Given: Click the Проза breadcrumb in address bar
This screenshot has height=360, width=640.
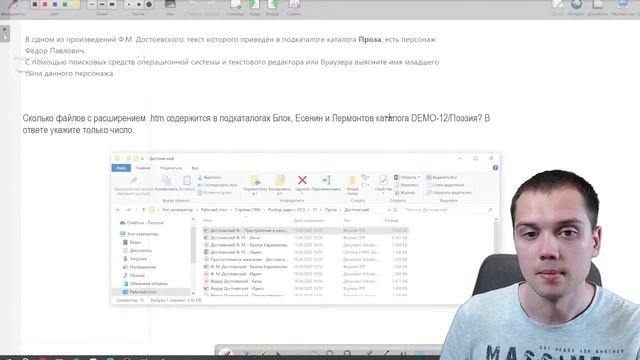Looking at the screenshot, I should tap(331, 210).
